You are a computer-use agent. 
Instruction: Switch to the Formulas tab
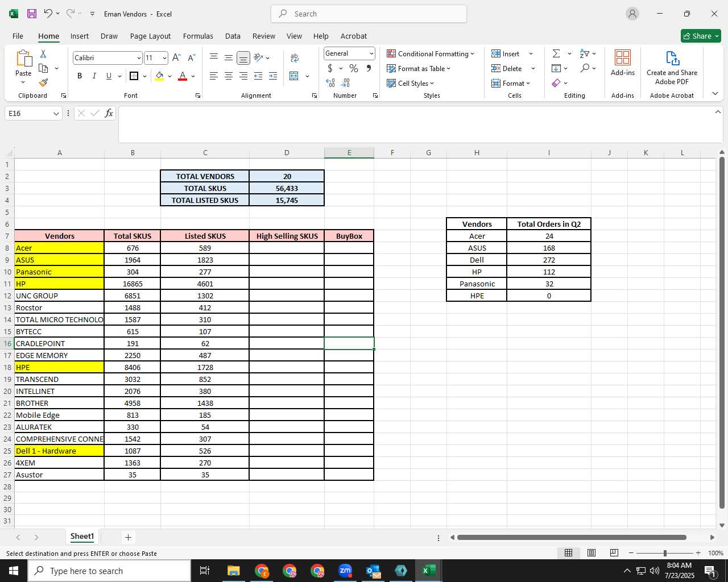pos(198,36)
